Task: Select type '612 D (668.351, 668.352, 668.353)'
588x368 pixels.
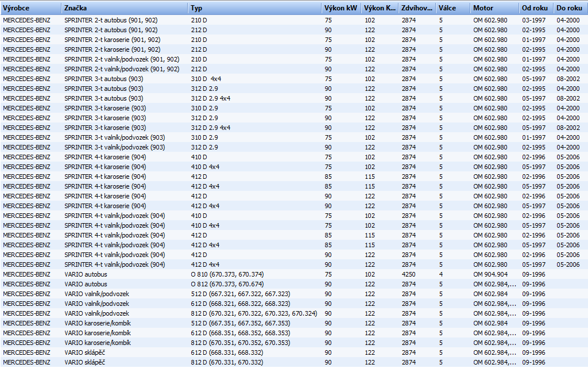Action: click(x=241, y=333)
